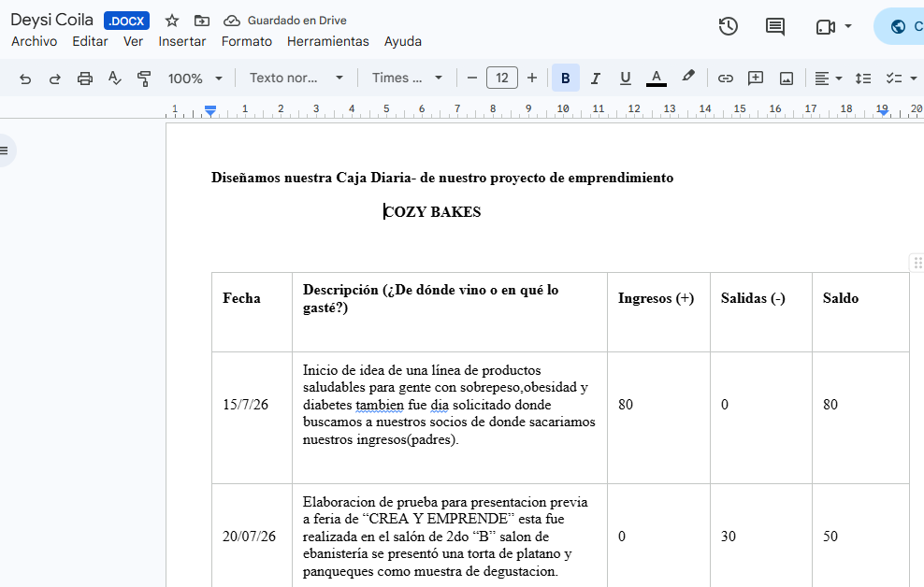Open the Archivo menu
This screenshot has width=924, height=587.
[35, 41]
